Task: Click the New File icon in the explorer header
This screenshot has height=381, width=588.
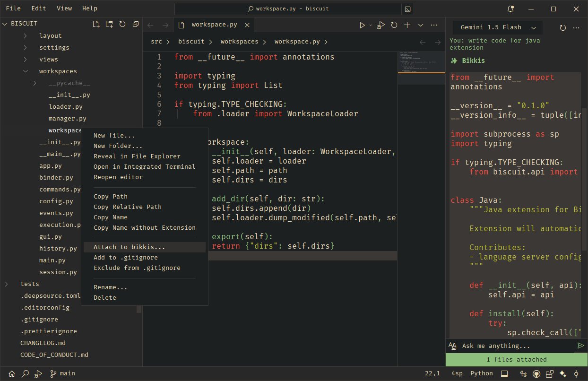Action: [x=96, y=24]
